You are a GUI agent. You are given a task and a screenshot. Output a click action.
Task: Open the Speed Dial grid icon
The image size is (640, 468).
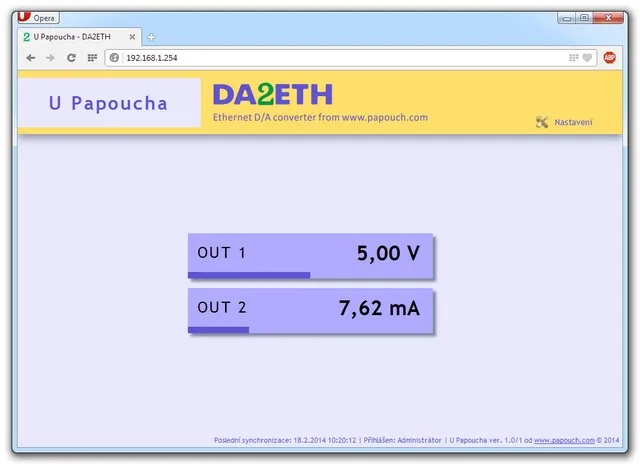click(x=92, y=58)
